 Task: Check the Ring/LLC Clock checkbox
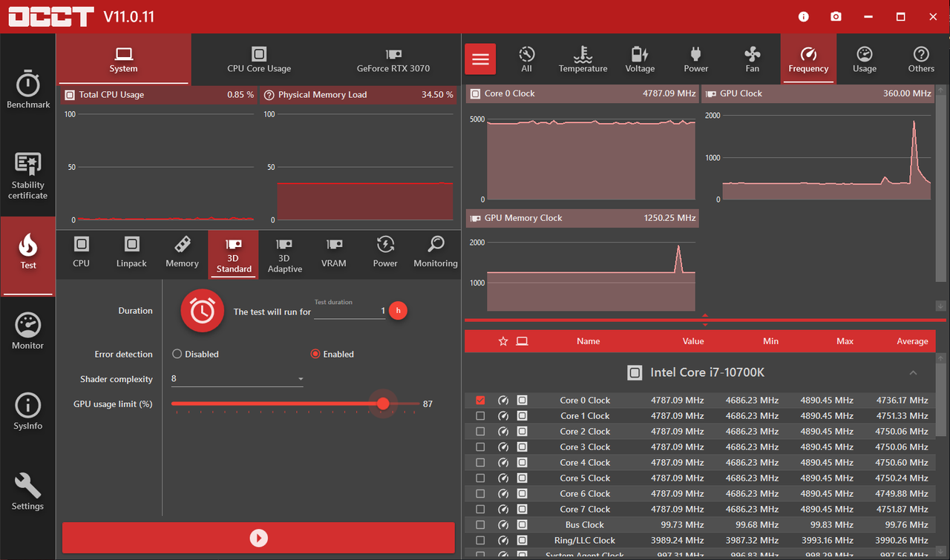[x=480, y=540]
